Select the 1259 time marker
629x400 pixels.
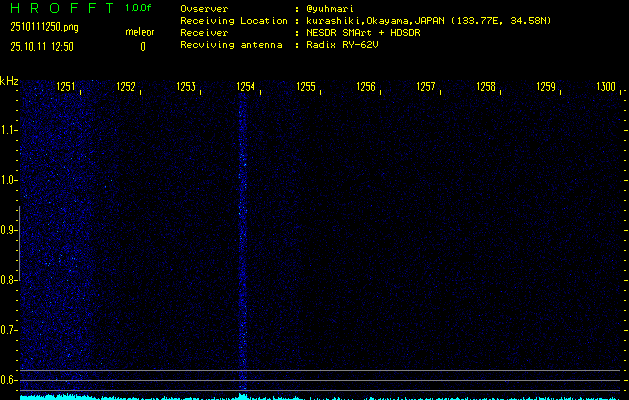(x=545, y=88)
